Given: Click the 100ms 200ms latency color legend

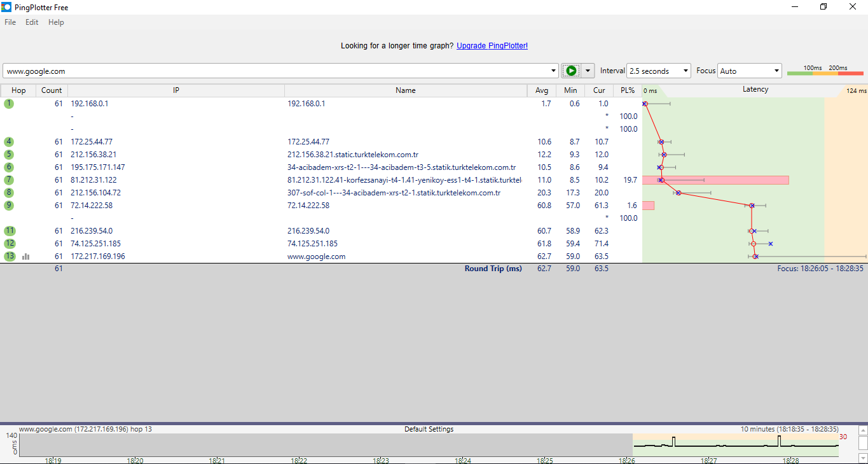Looking at the screenshot, I should [825, 71].
